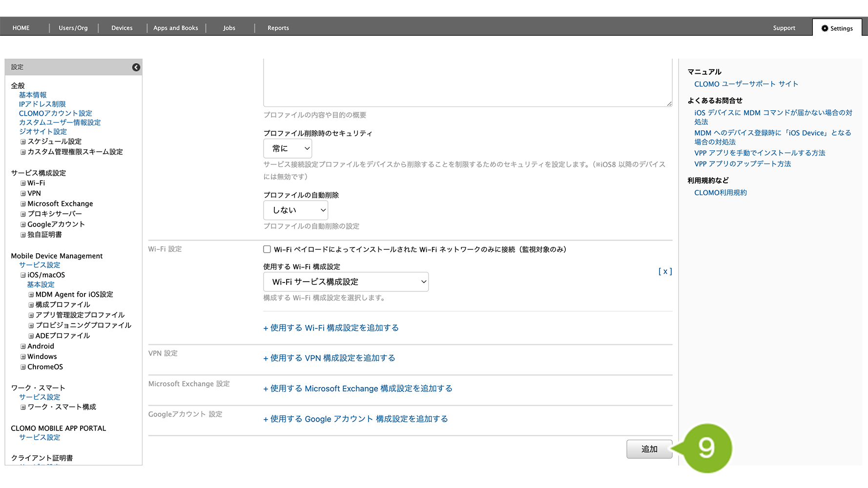Open Settings via the gear icon
Viewport: 868px width, 488px height.
click(825, 28)
